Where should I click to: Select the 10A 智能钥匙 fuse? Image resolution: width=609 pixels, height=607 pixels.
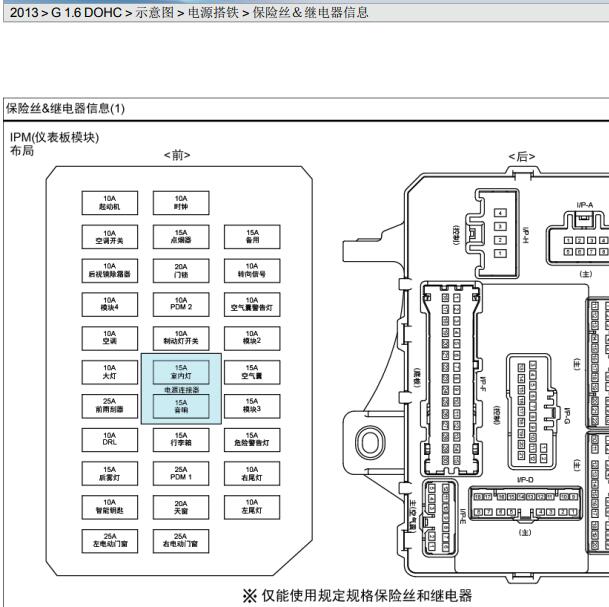tap(110, 507)
